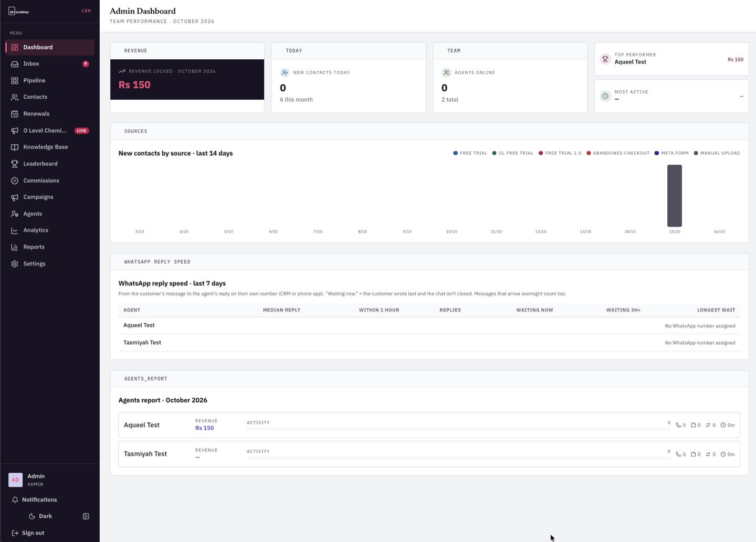Click the Knowledge Base book icon
756x542 pixels.
[x=15, y=147]
